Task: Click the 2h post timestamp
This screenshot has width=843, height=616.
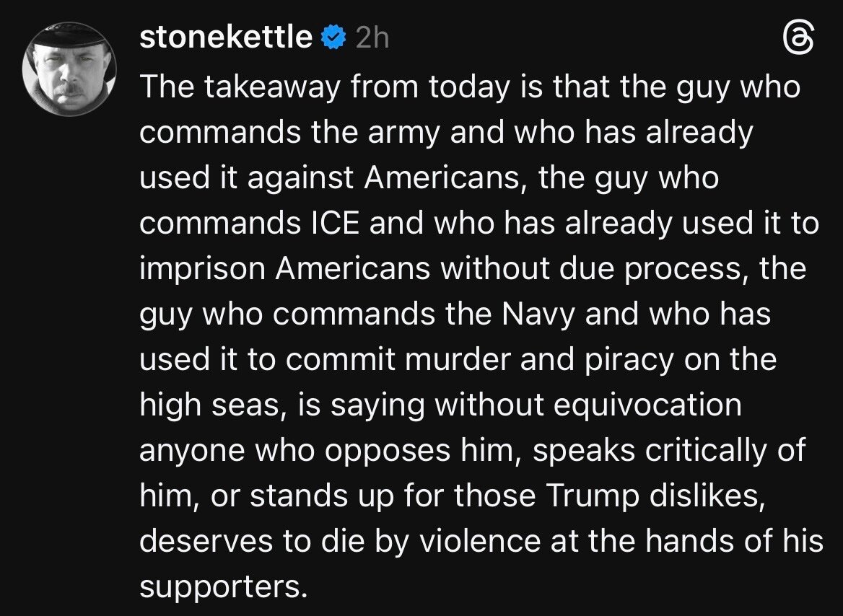Action: 372,38
